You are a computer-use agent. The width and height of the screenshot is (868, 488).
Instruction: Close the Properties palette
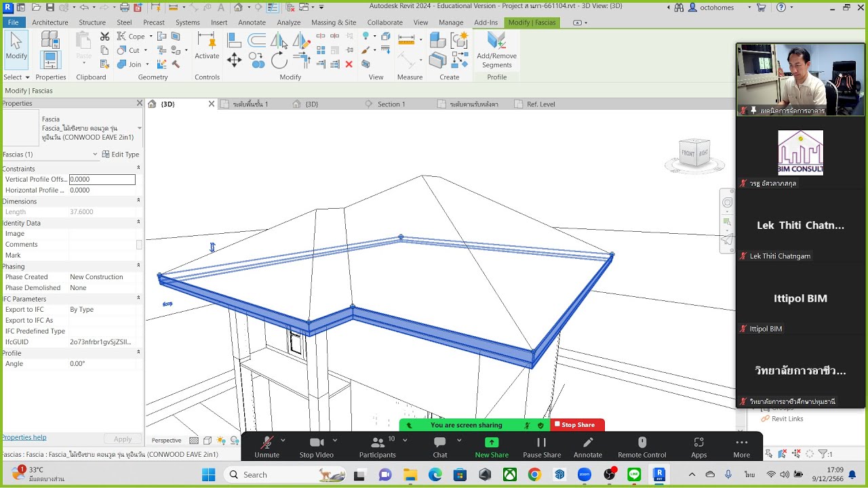click(x=140, y=103)
